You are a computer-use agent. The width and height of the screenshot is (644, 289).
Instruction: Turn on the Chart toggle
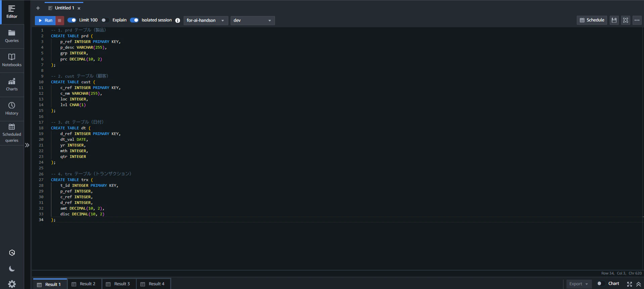(x=601, y=284)
